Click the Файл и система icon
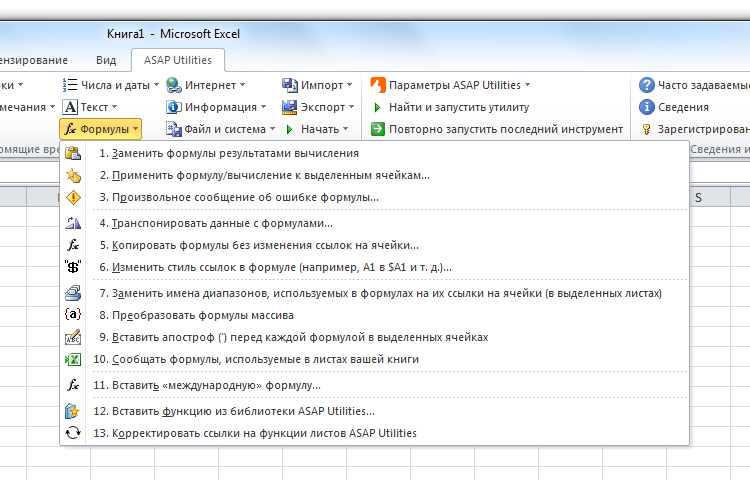This screenshot has height=480, width=750. (174, 129)
